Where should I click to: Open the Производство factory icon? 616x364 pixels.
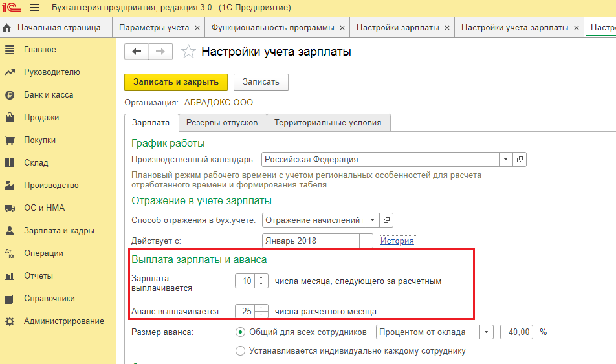point(10,186)
